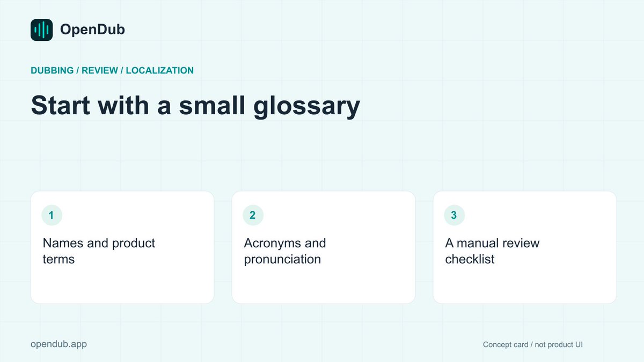
Task: Click the number 3 circle badge
Action: click(454, 215)
